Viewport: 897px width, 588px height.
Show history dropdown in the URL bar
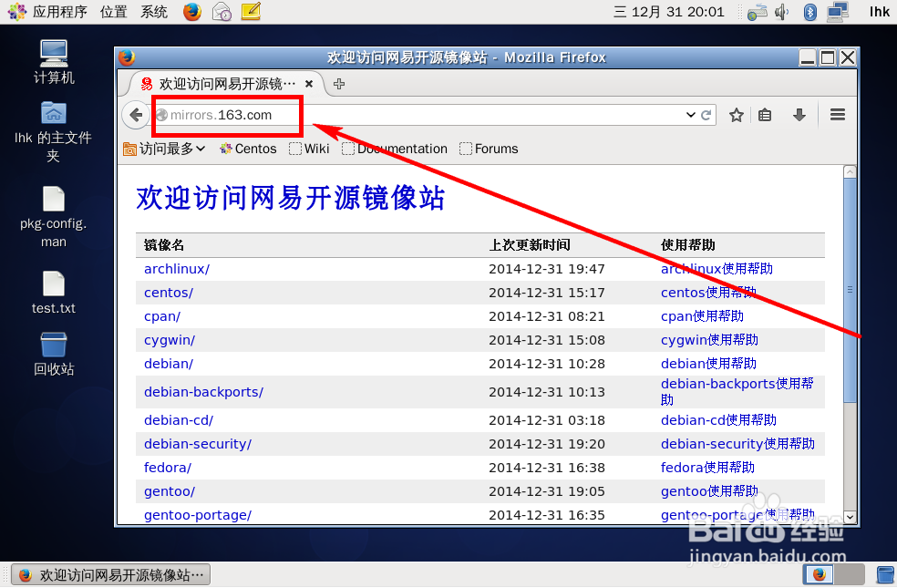coord(690,115)
